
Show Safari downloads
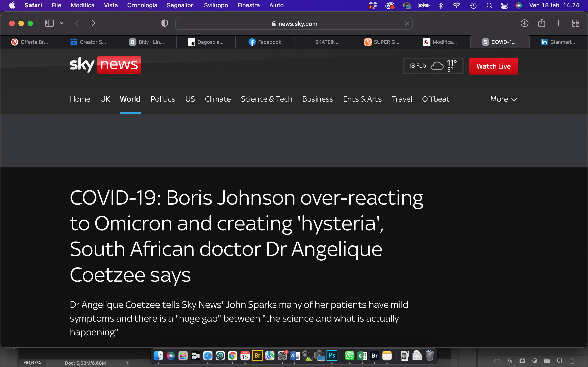tap(524, 23)
